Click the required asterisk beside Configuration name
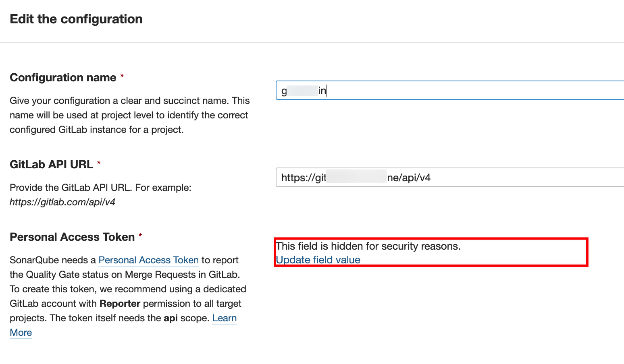Image resolution: width=624 pixels, height=364 pixels. [122, 76]
